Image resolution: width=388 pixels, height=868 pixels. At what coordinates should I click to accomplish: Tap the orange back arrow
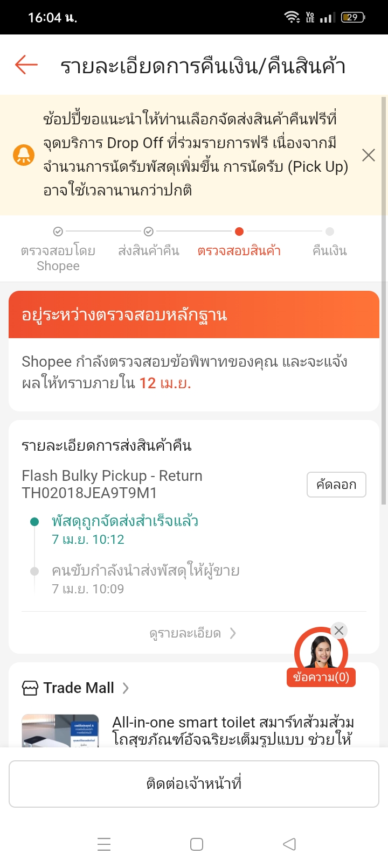pyautogui.click(x=26, y=65)
